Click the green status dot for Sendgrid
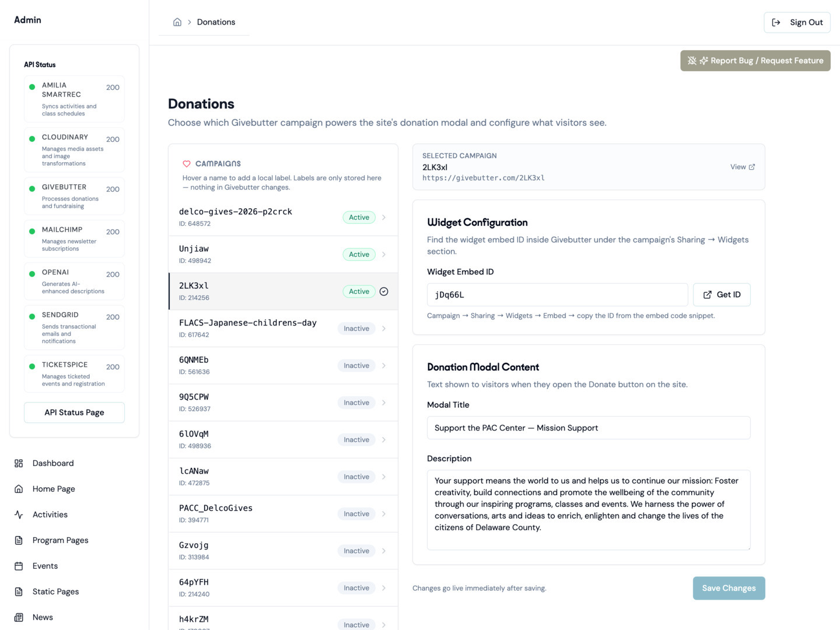Image resolution: width=840 pixels, height=630 pixels. (x=32, y=317)
